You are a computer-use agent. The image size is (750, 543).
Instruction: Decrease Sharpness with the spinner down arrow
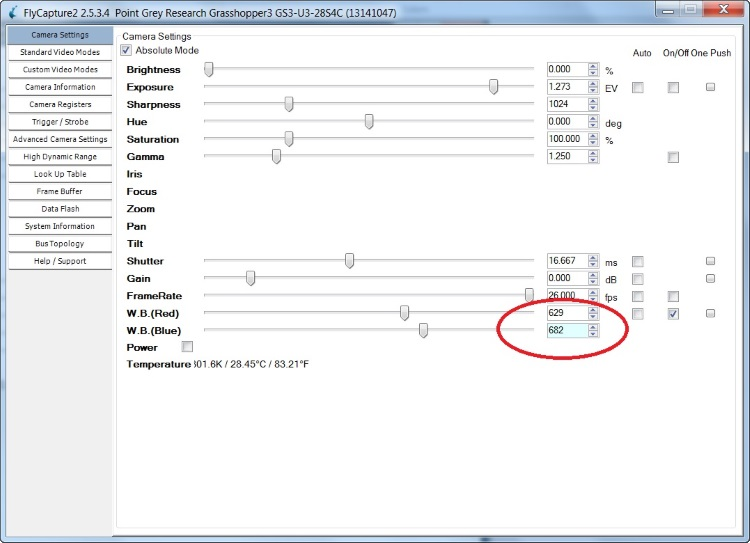tap(593, 108)
